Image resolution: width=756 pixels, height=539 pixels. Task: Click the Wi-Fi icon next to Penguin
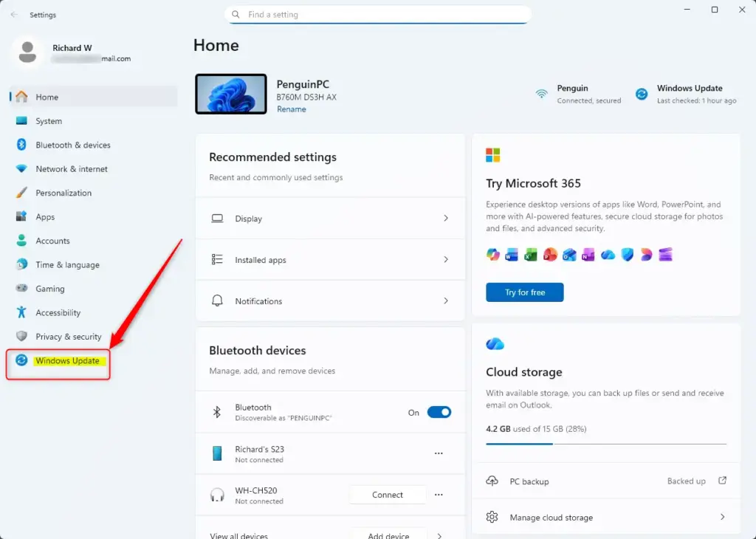coord(542,94)
